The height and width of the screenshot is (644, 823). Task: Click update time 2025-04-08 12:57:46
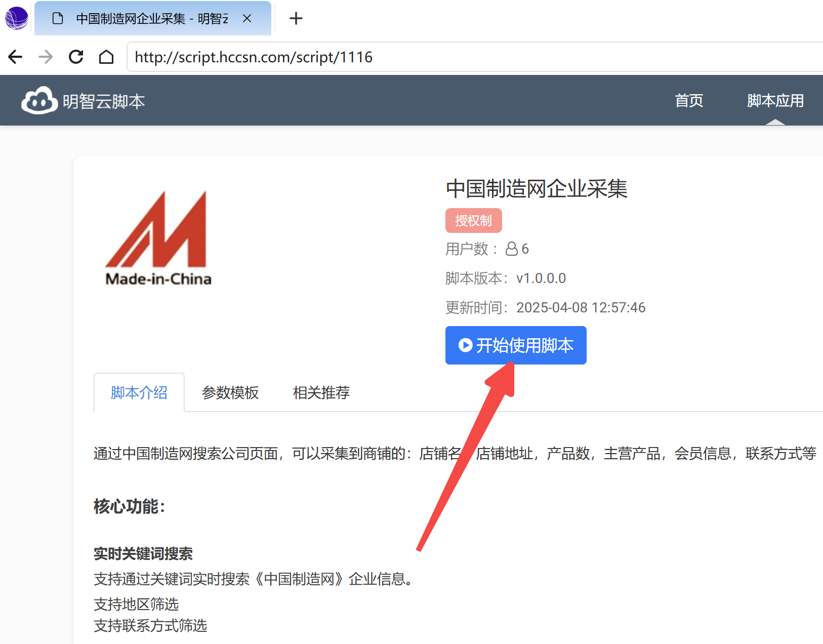[x=581, y=307]
